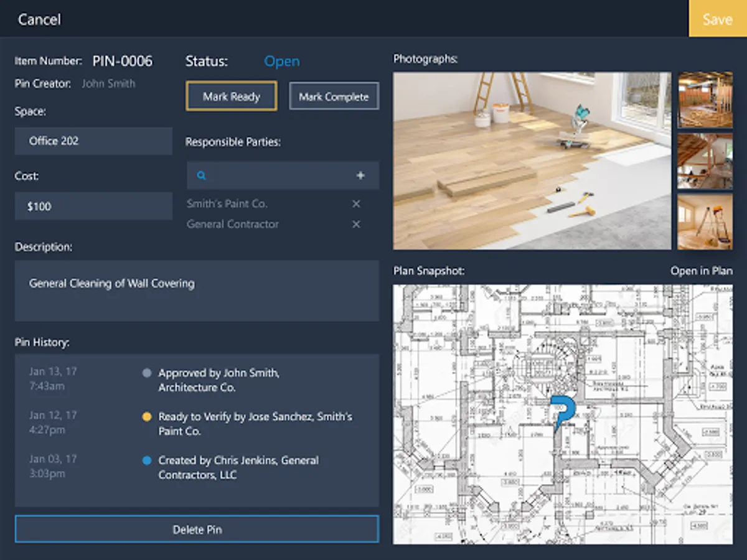Click the Cancel button
Image resolution: width=747 pixels, height=560 pixels.
(x=39, y=19)
